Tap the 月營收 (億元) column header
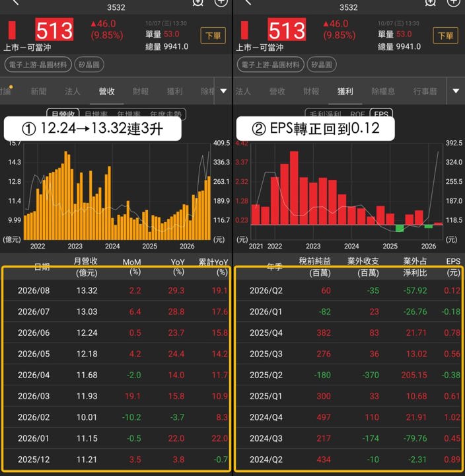This screenshot has width=465, height=476. click(x=86, y=267)
